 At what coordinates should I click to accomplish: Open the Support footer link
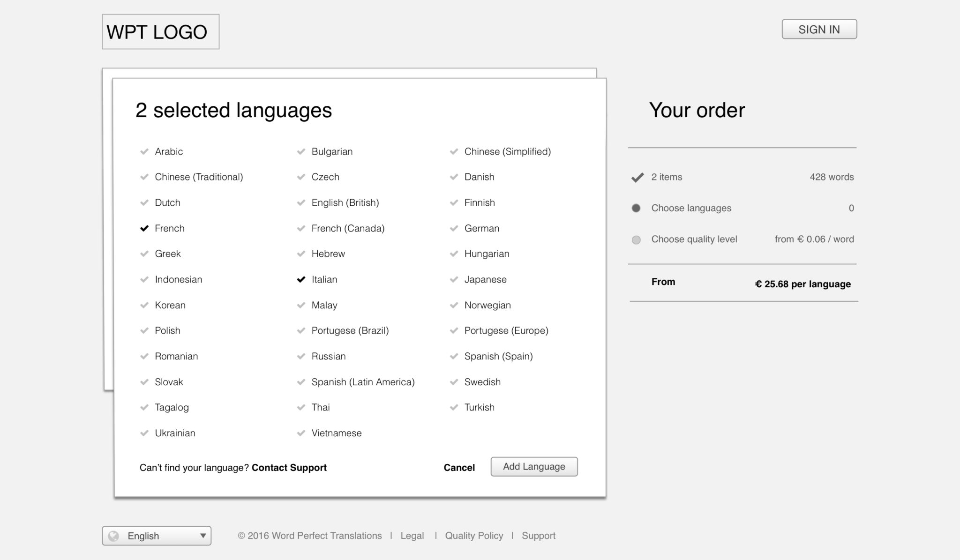[539, 536]
